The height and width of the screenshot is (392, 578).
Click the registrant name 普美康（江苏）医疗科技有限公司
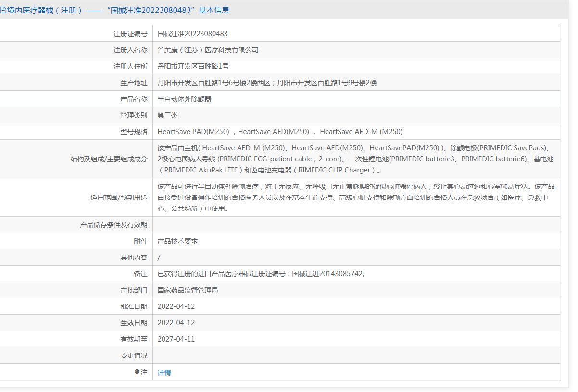(x=208, y=50)
